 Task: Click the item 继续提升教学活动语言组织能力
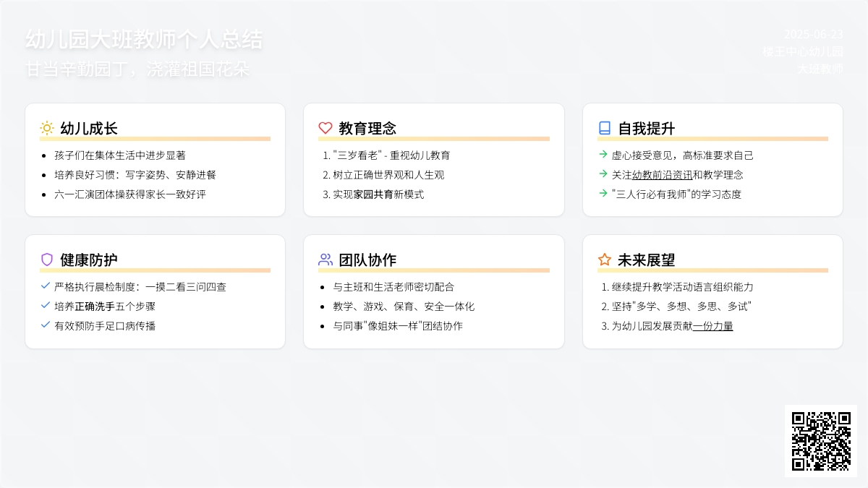(683, 287)
